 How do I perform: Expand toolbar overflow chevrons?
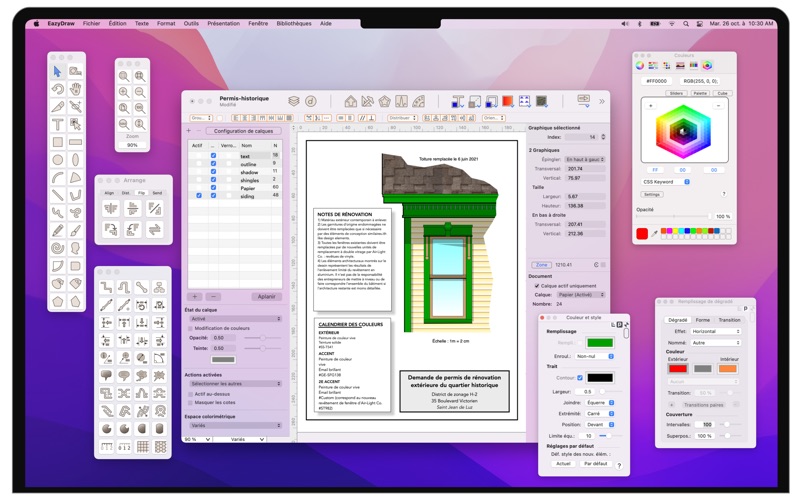point(602,102)
